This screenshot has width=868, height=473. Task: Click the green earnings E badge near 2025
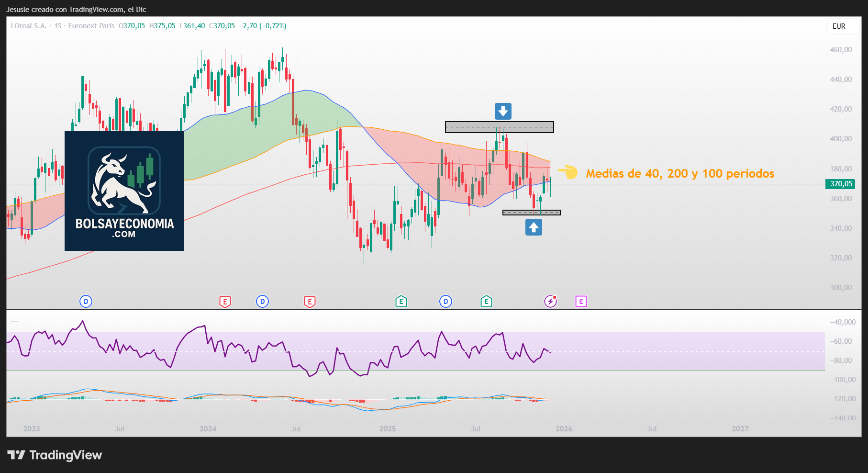[x=401, y=301]
